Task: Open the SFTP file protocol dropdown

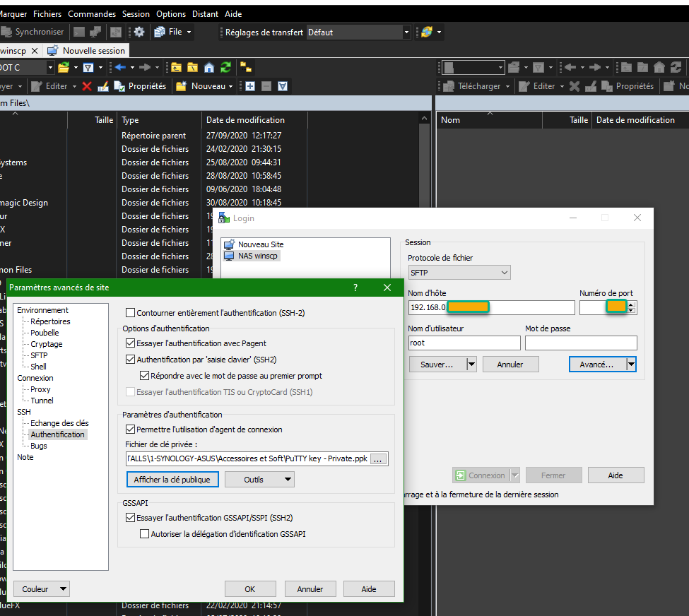Action: pos(459,272)
